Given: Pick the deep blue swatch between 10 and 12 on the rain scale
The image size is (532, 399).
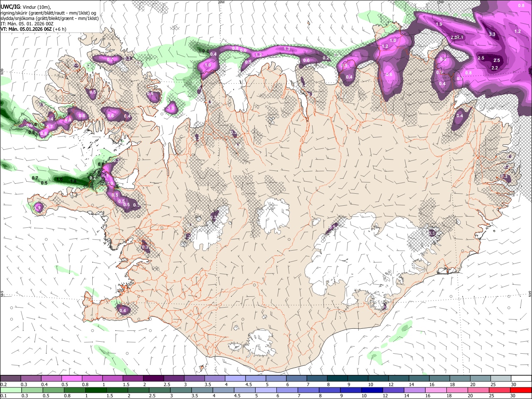Looking at the screenshot, I should point(372,390).
